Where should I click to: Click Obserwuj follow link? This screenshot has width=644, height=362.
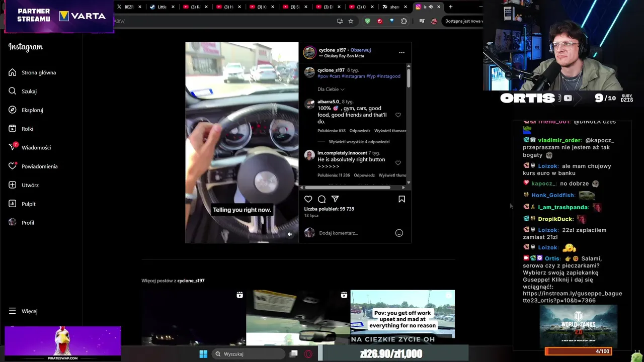click(x=361, y=50)
